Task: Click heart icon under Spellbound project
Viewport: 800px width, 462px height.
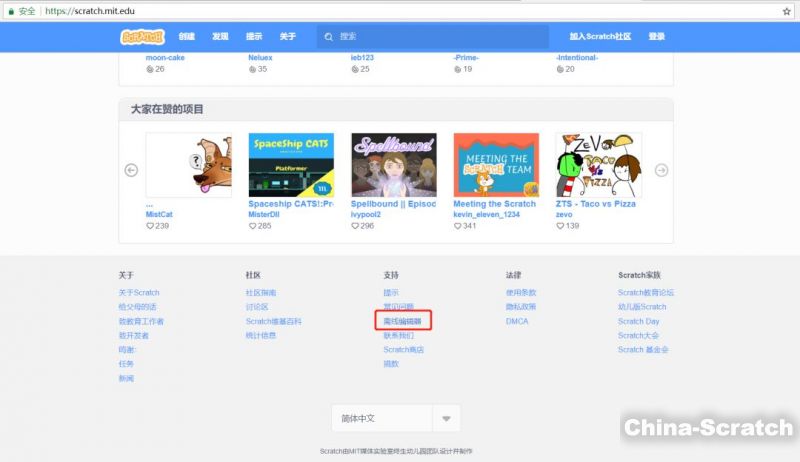Action: tap(356, 226)
